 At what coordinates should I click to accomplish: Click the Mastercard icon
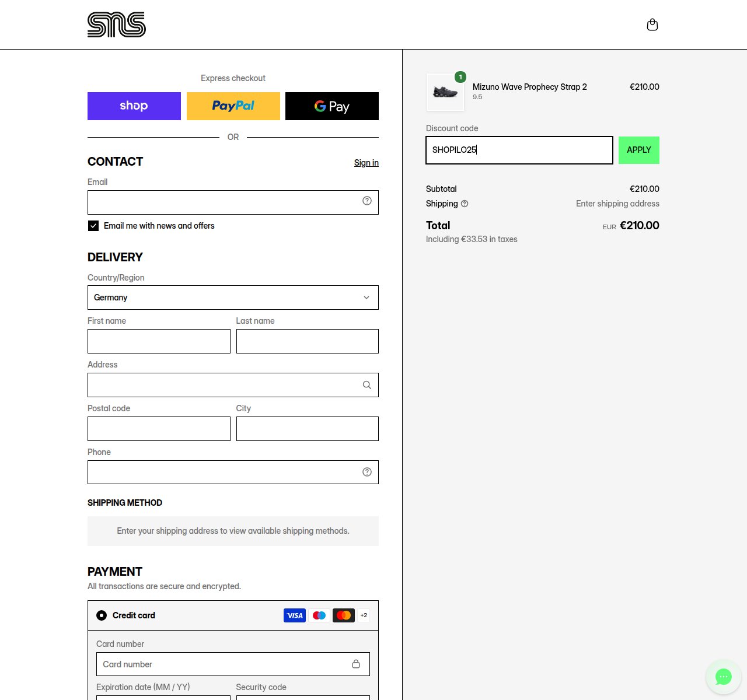coord(344,615)
